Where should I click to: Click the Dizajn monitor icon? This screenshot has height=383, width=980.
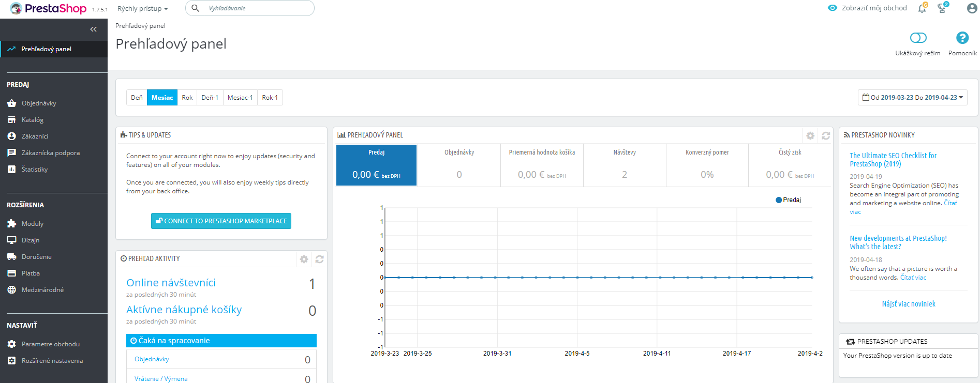click(x=12, y=240)
